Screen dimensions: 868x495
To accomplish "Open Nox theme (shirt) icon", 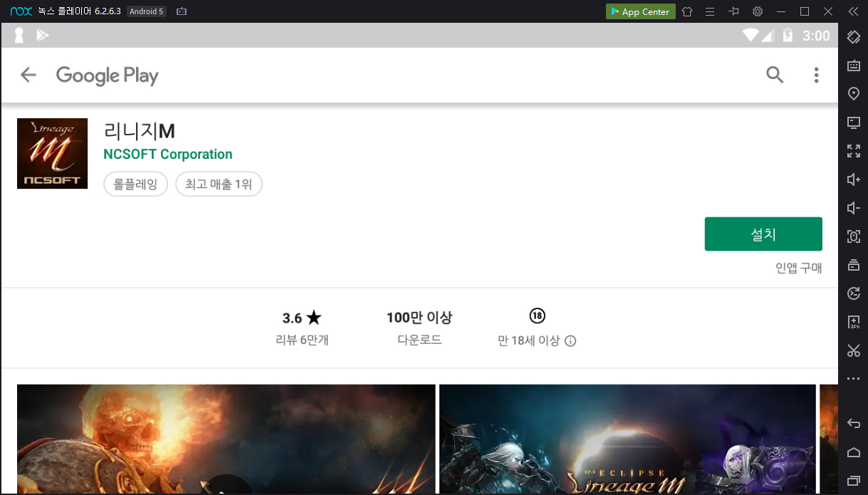I will (687, 11).
